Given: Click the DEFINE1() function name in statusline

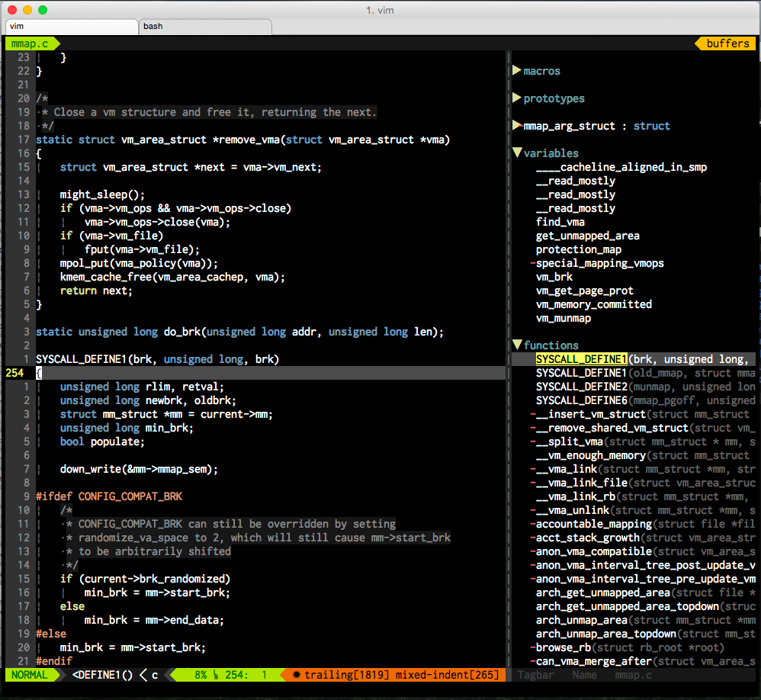Looking at the screenshot, I should (x=102, y=676).
